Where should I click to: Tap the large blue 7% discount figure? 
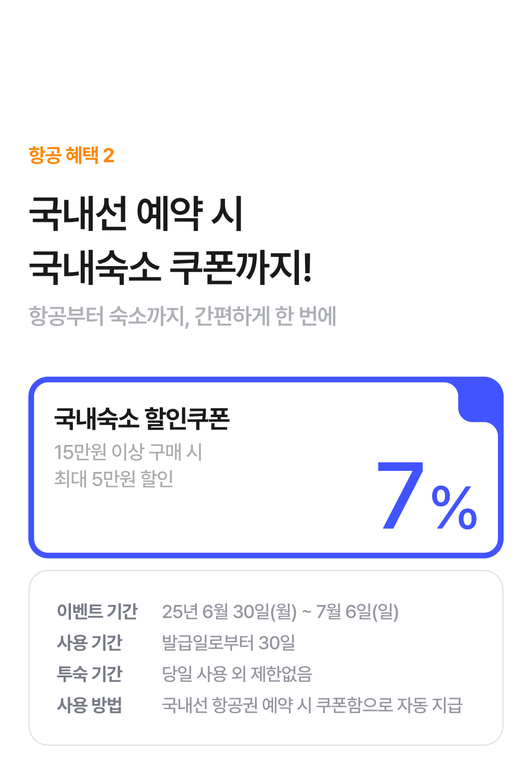(427, 496)
